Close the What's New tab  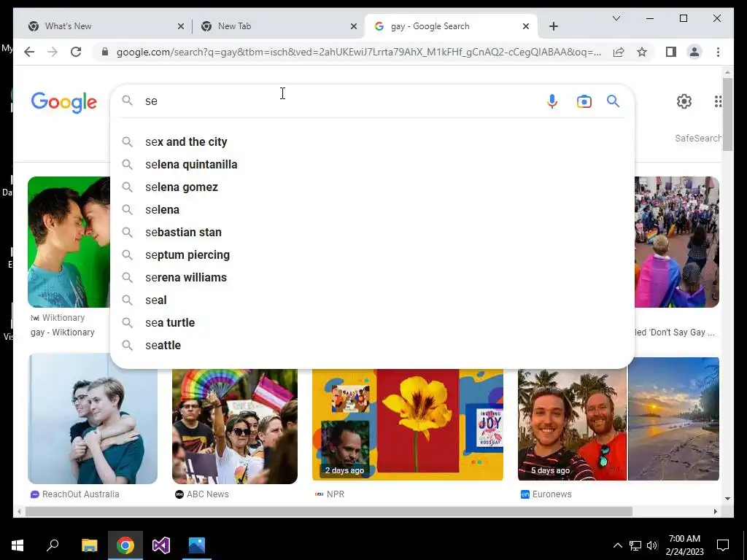pyautogui.click(x=181, y=27)
